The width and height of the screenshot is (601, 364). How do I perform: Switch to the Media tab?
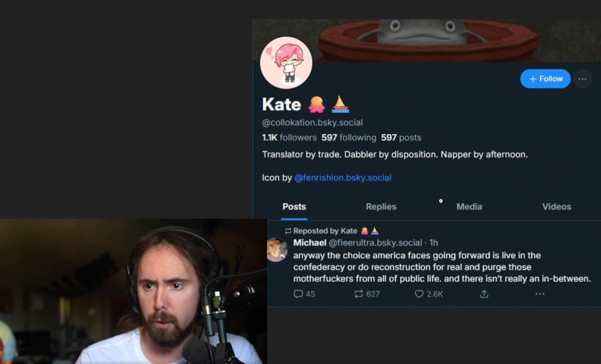point(469,206)
